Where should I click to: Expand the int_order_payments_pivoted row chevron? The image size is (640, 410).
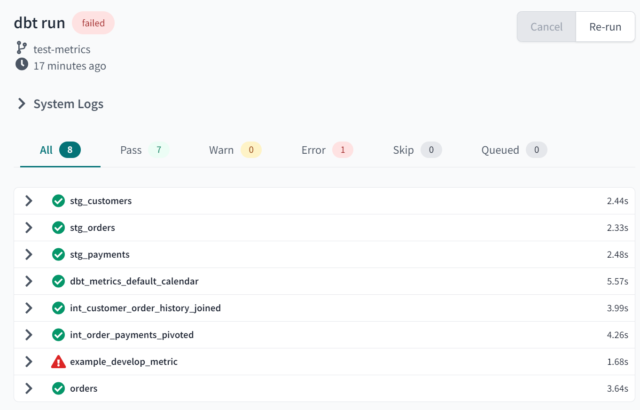pos(29,335)
